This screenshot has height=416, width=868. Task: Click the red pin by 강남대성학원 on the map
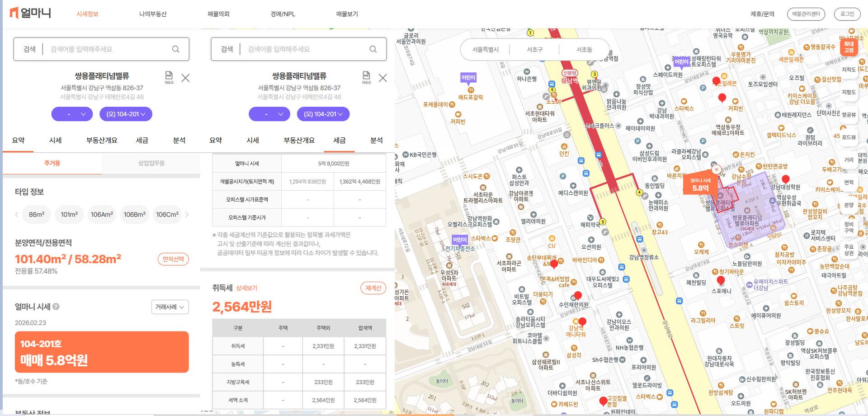pyautogui.click(x=786, y=179)
